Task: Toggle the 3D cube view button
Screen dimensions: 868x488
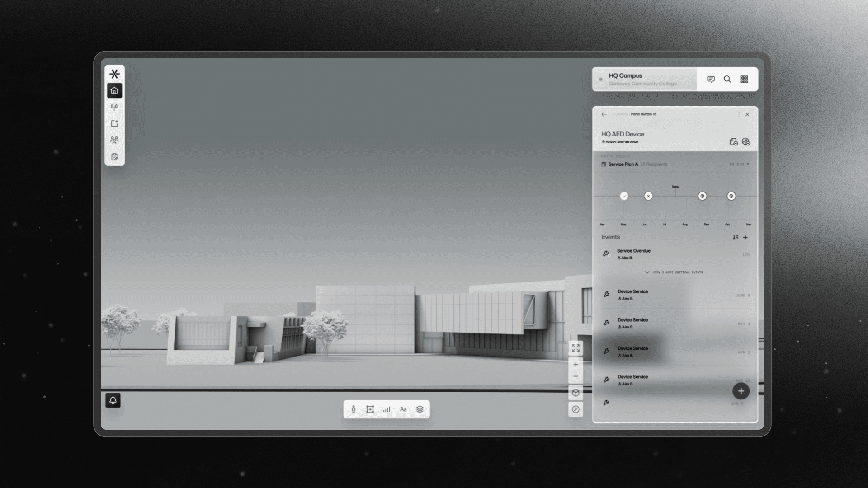Action: [576, 393]
